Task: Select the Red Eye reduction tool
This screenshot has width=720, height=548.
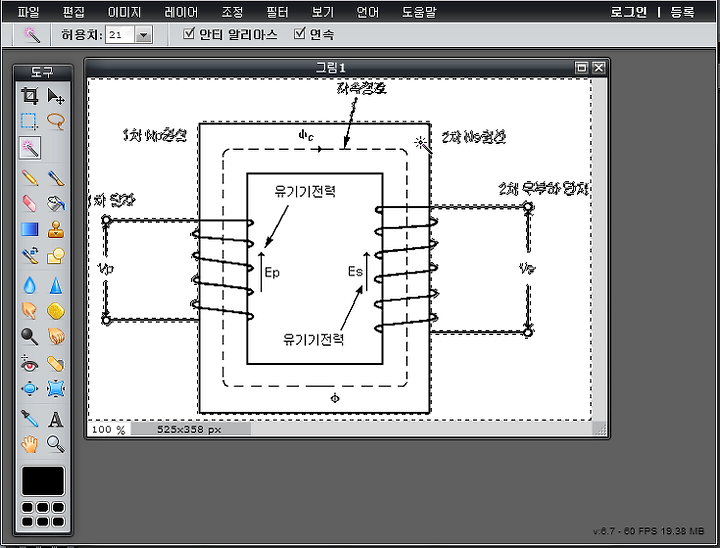Action: point(29,363)
